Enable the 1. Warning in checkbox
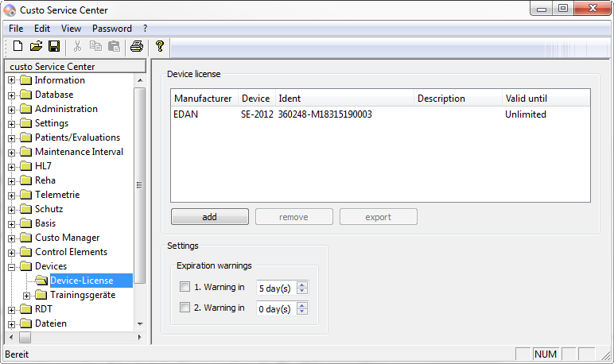The height and width of the screenshot is (364, 614). [x=185, y=286]
